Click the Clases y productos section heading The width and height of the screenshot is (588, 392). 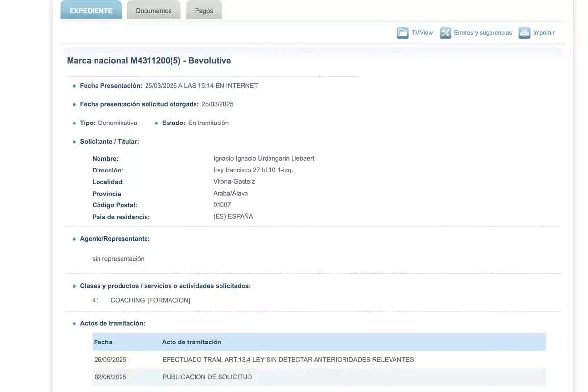pos(165,286)
